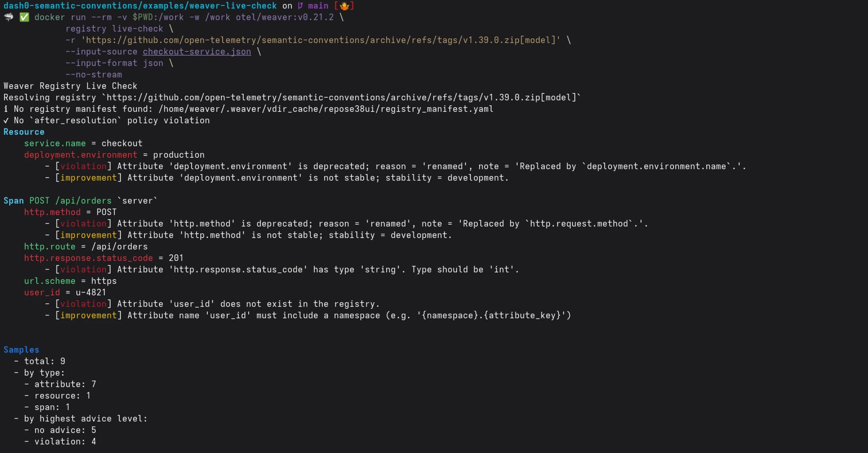Image resolution: width=868 pixels, height=453 pixels.
Task: Click the shark prompt icon
Action: [x=8, y=17]
